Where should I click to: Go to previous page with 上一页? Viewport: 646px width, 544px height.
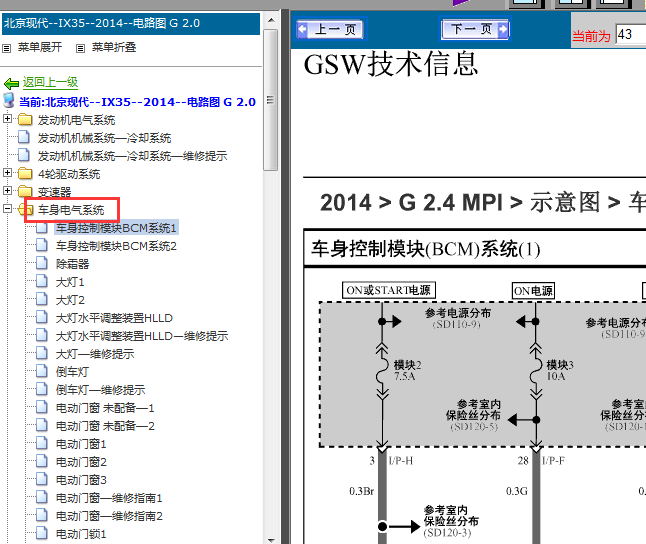[332, 30]
